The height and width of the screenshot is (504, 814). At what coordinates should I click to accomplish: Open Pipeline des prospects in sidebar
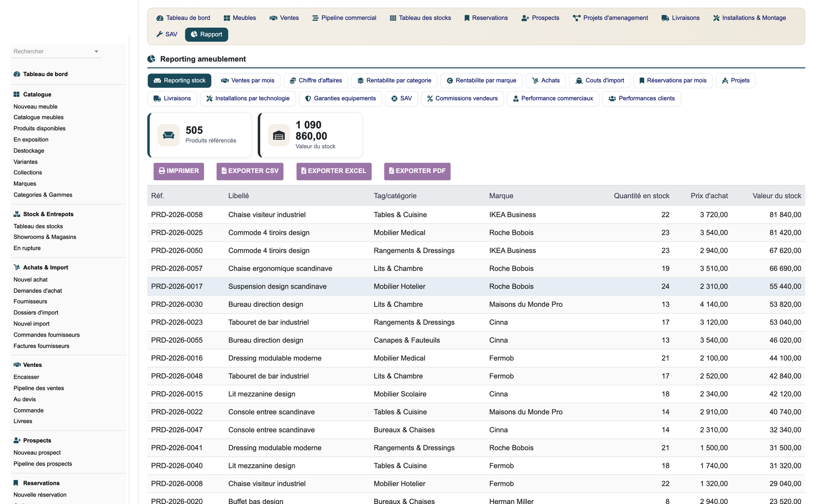coord(43,464)
